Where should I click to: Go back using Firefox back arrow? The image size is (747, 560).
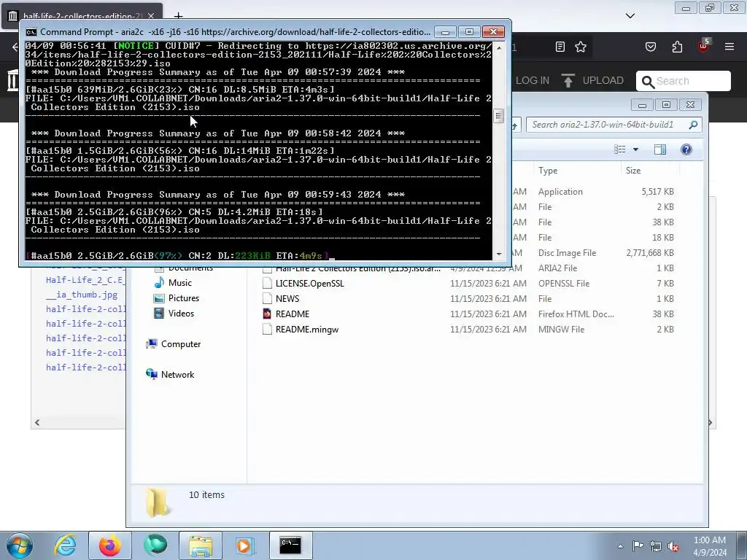[15, 47]
